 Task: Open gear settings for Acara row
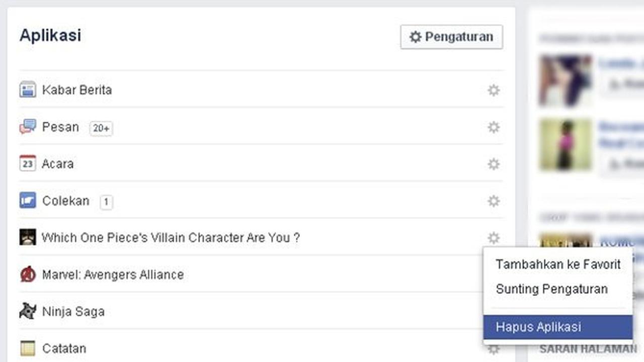coord(494,164)
